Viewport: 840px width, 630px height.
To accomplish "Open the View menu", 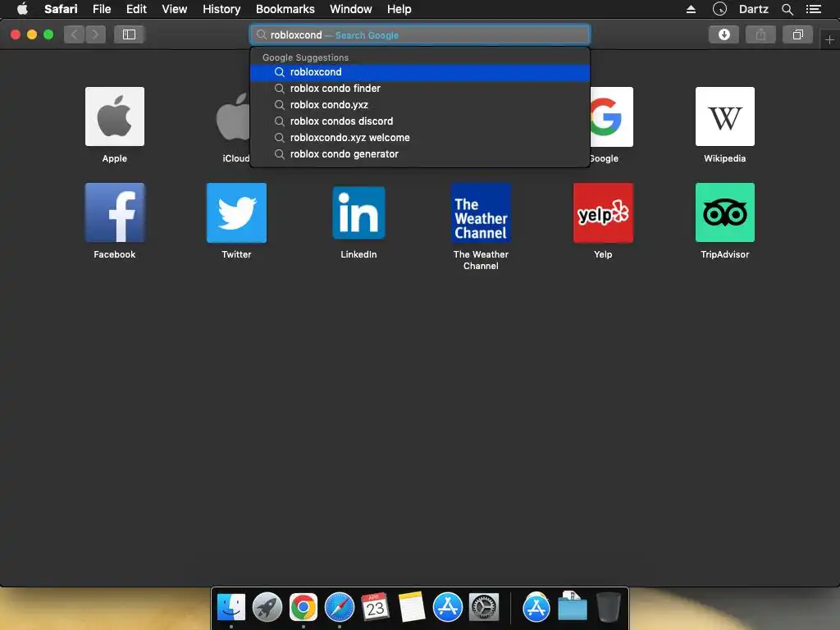I will pos(175,8).
